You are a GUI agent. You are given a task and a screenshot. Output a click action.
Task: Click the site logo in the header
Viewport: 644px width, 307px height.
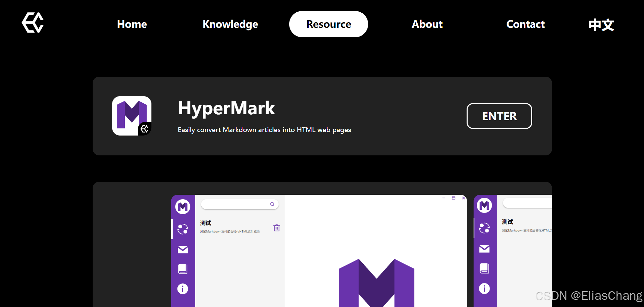(x=33, y=23)
